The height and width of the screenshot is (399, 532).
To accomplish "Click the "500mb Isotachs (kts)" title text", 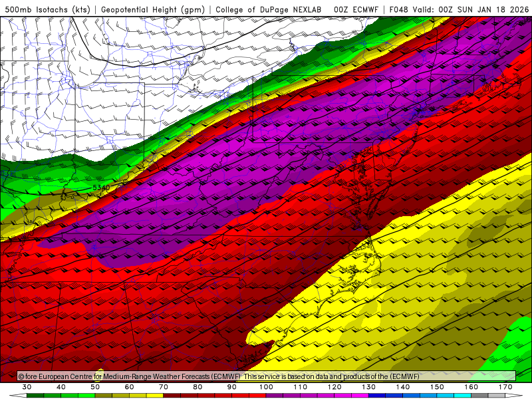I will [47, 10].
